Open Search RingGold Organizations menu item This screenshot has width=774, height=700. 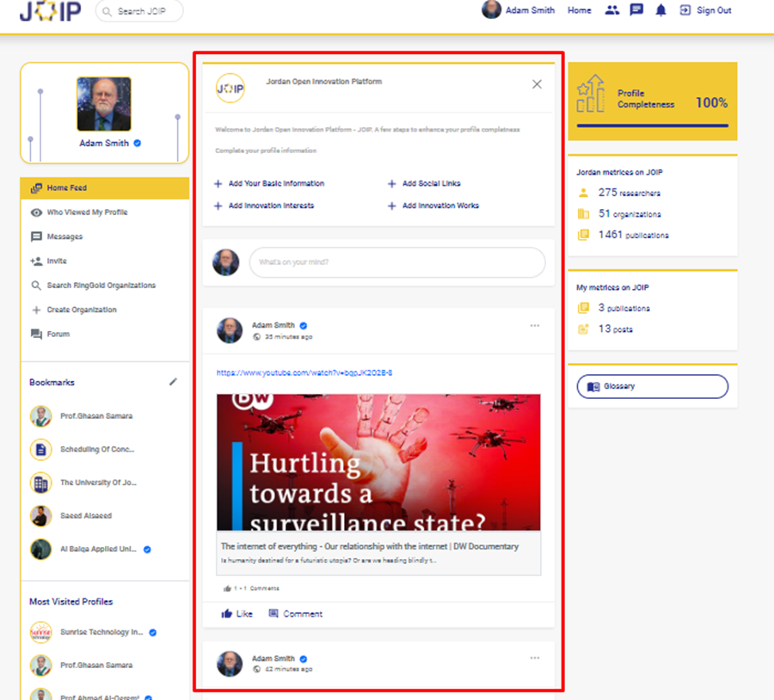coord(101,286)
